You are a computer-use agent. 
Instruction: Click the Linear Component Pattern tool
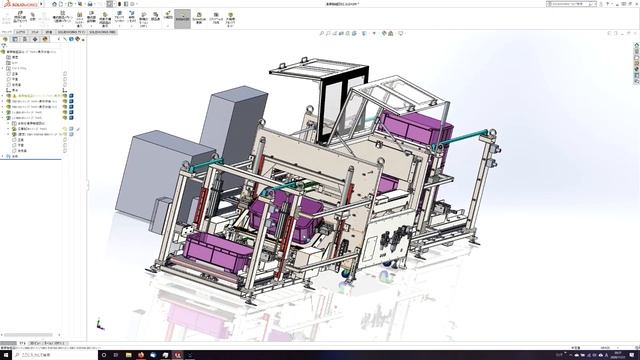[62, 19]
